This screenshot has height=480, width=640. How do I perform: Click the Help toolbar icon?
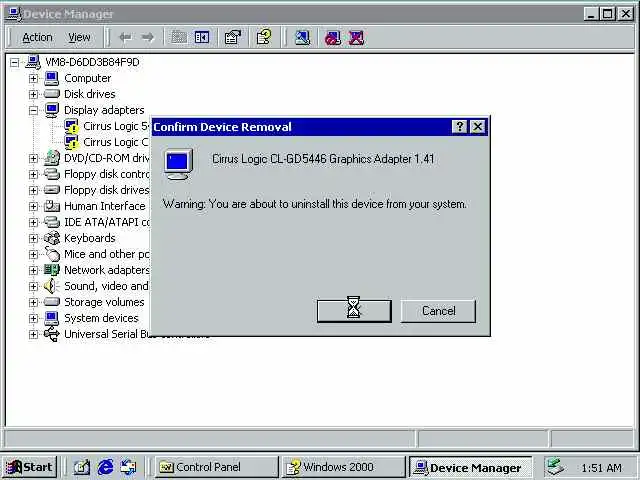pyautogui.click(x=264, y=37)
